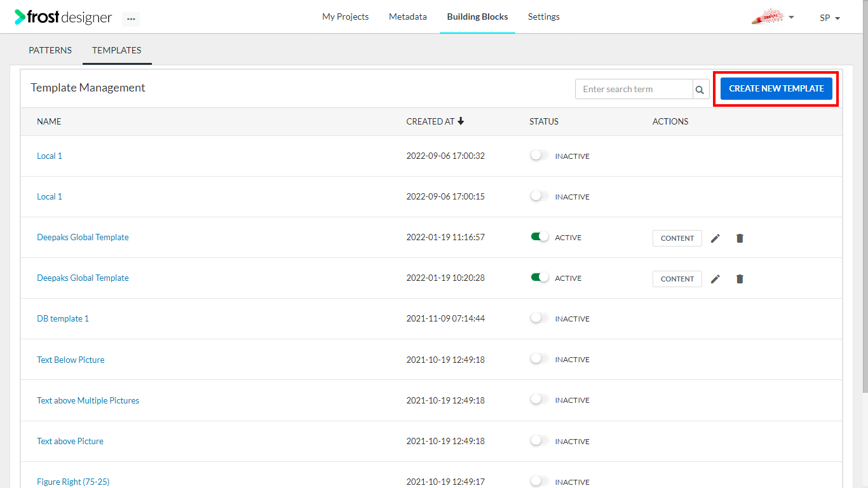Open Deepaks Global Template created 10:20:28

coord(83,278)
